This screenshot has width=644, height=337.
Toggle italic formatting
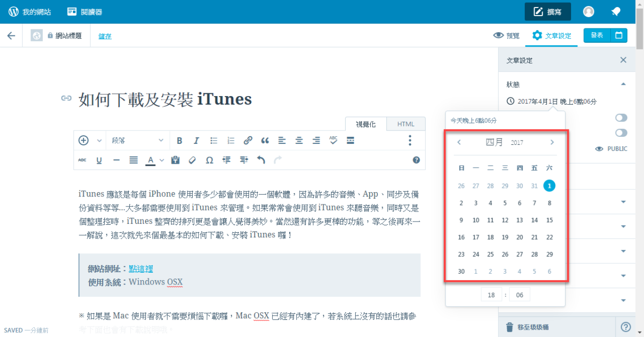pyautogui.click(x=196, y=141)
